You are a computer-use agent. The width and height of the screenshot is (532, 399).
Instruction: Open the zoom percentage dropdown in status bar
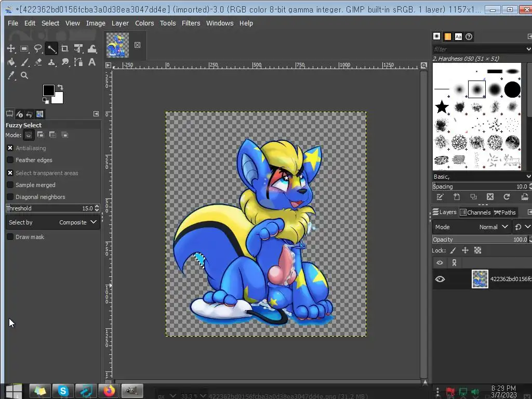pyautogui.click(x=203, y=395)
